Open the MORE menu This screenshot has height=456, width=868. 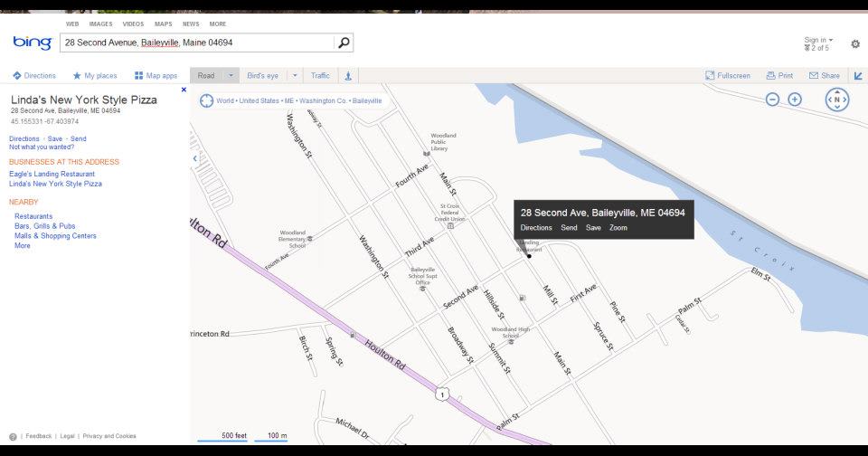tap(218, 24)
